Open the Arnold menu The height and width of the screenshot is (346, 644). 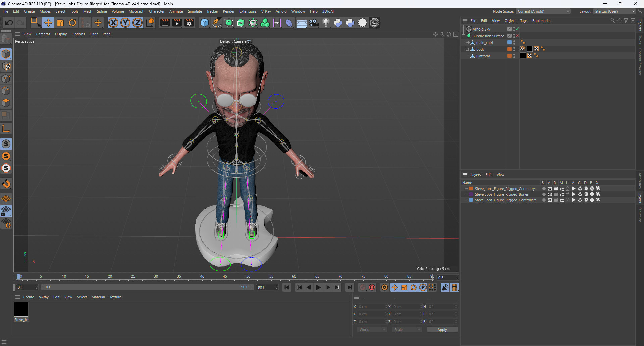[x=281, y=11]
